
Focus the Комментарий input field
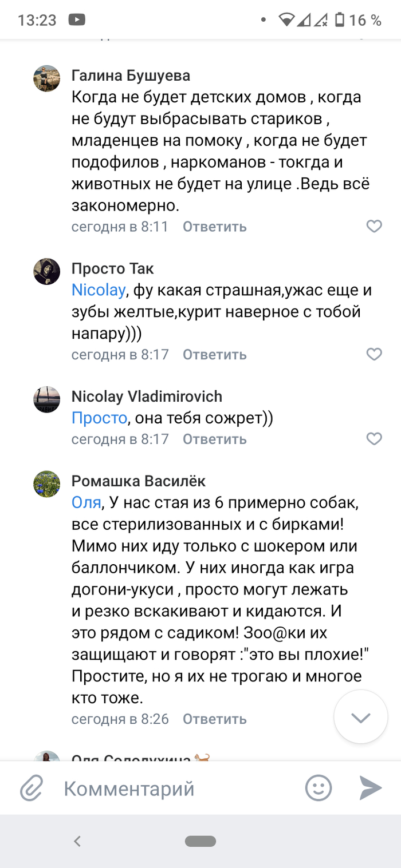point(172,789)
